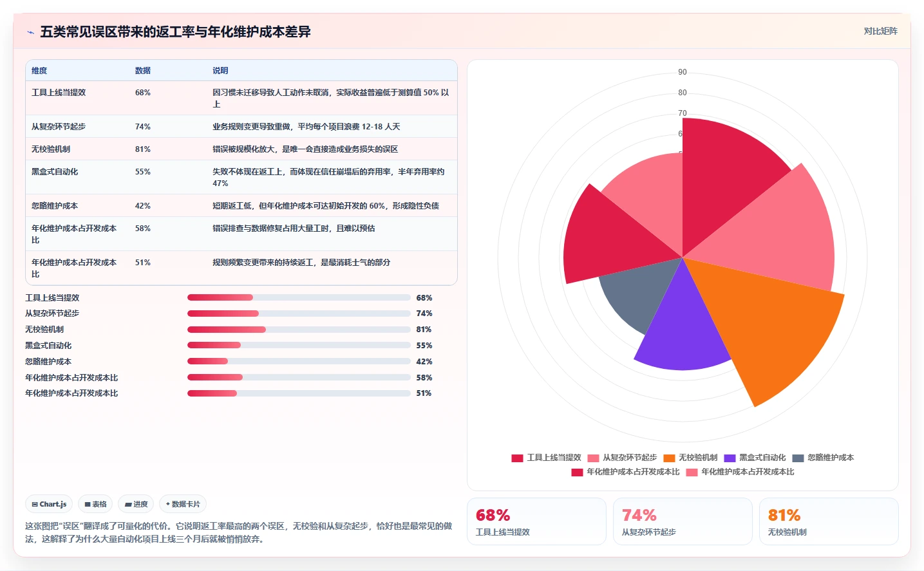Viewport: 924px width, 571px height.
Task: Click the 对比矩阵 label in the header
Action: pos(880,31)
